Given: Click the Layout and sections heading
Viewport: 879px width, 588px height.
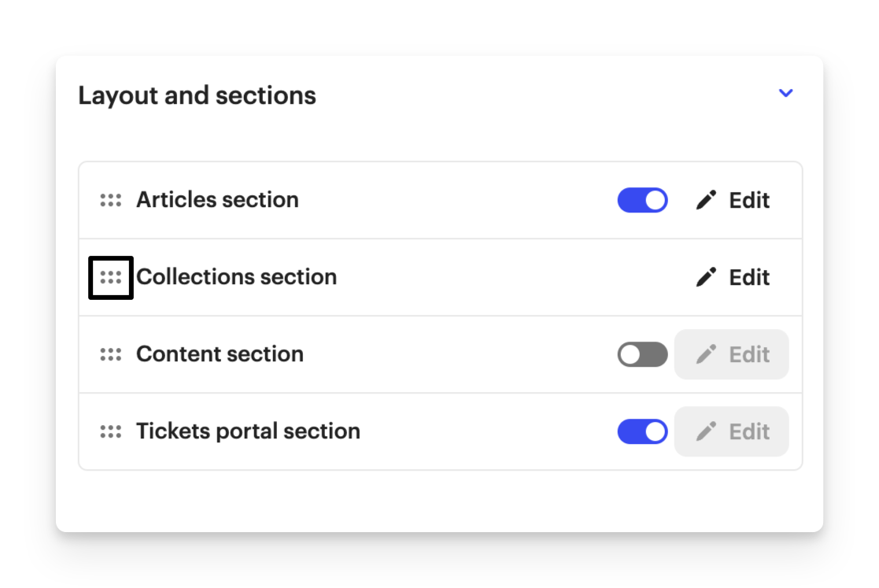Looking at the screenshot, I should coord(197,95).
